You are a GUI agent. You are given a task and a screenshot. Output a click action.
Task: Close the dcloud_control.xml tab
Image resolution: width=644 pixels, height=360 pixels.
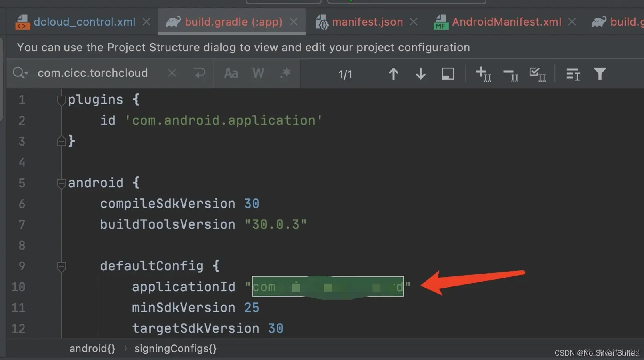pos(146,22)
